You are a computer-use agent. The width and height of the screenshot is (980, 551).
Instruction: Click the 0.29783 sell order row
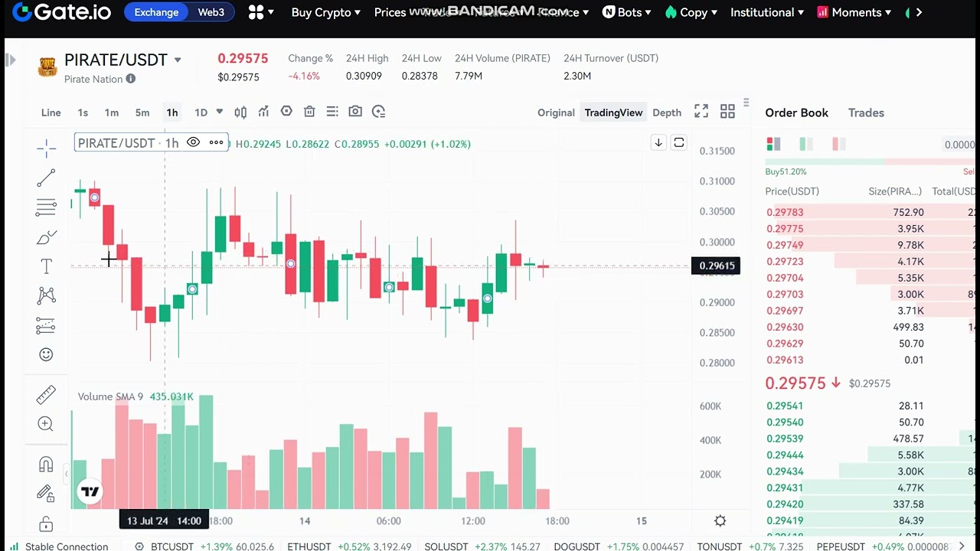tap(871, 212)
